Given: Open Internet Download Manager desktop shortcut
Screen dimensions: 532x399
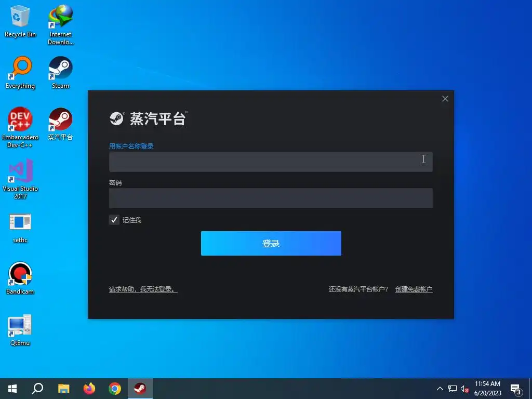Looking at the screenshot, I should click(60, 25).
